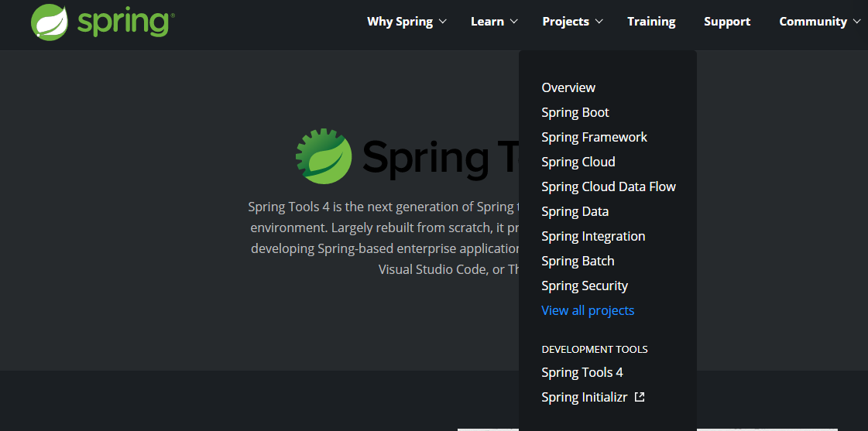Image resolution: width=868 pixels, height=431 pixels.
Task: Open Spring Security project
Action: (x=585, y=286)
